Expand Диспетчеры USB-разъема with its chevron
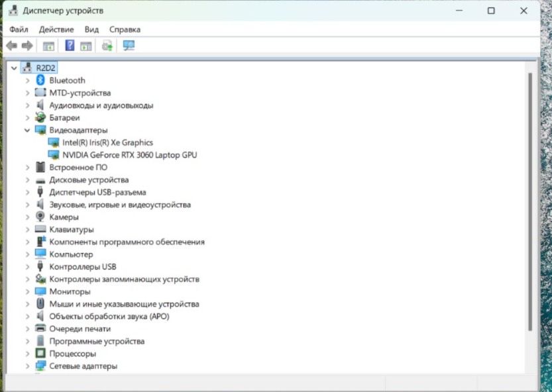This screenshot has height=392, width=552. point(27,192)
